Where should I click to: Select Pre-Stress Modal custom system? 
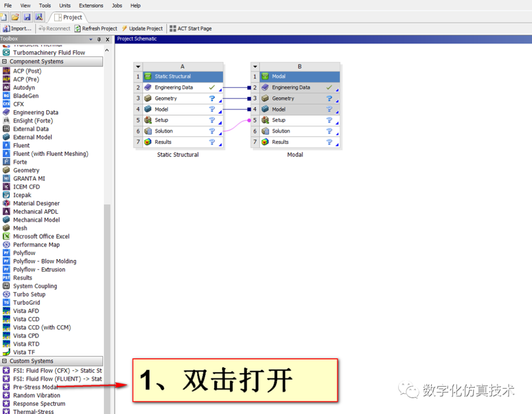(x=35, y=387)
